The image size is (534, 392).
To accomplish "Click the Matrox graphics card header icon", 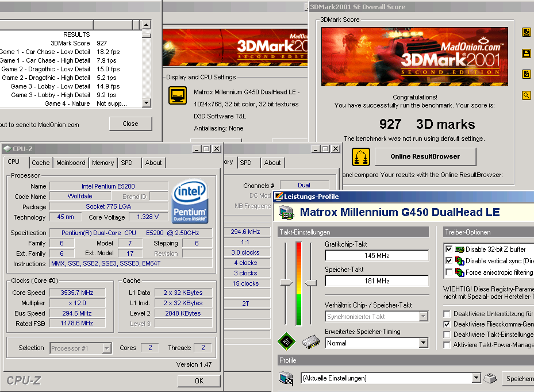I will click(x=286, y=213).
